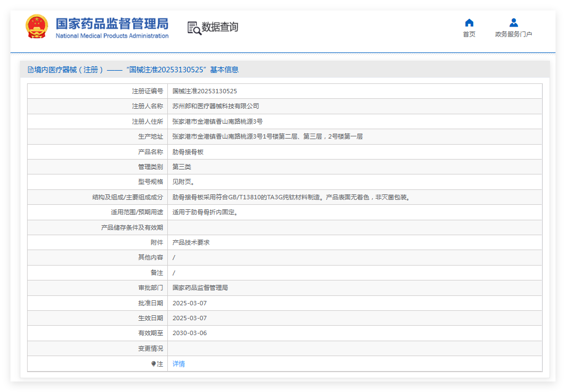The width and height of the screenshot is (566, 392).
Task: Click the 数据查询 heading text
Action: (x=220, y=27)
